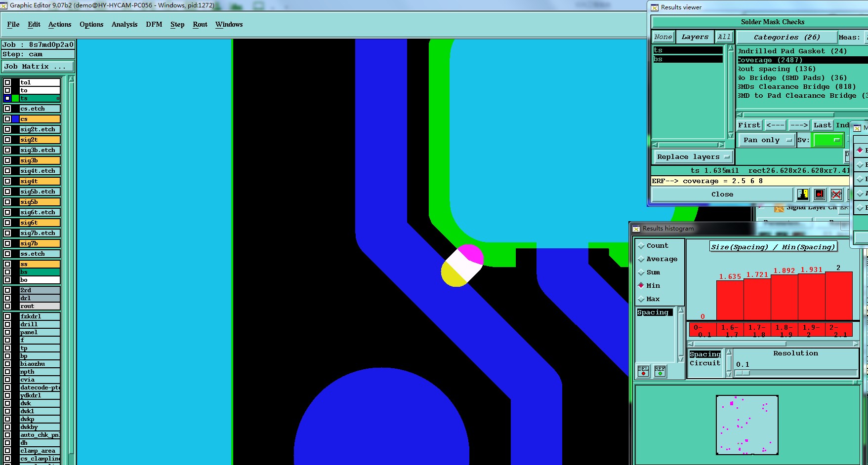The image size is (868, 465).
Task: Click down arrow of layers list scrollbar
Action: point(731,136)
